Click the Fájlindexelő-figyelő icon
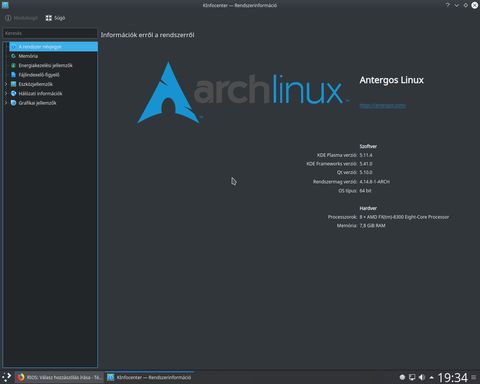The width and height of the screenshot is (480, 384). click(13, 75)
